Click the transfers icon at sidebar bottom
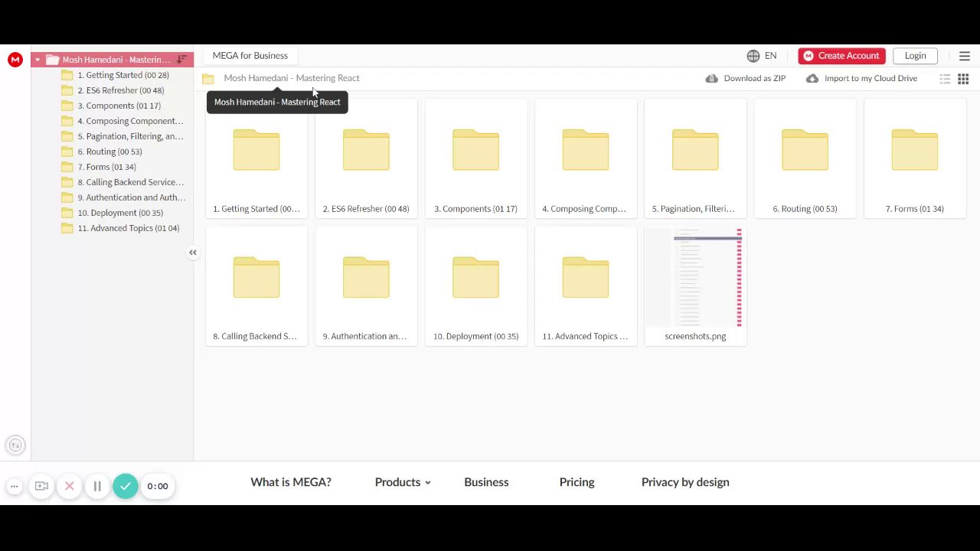This screenshot has height=551, width=980. pyautogui.click(x=15, y=445)
